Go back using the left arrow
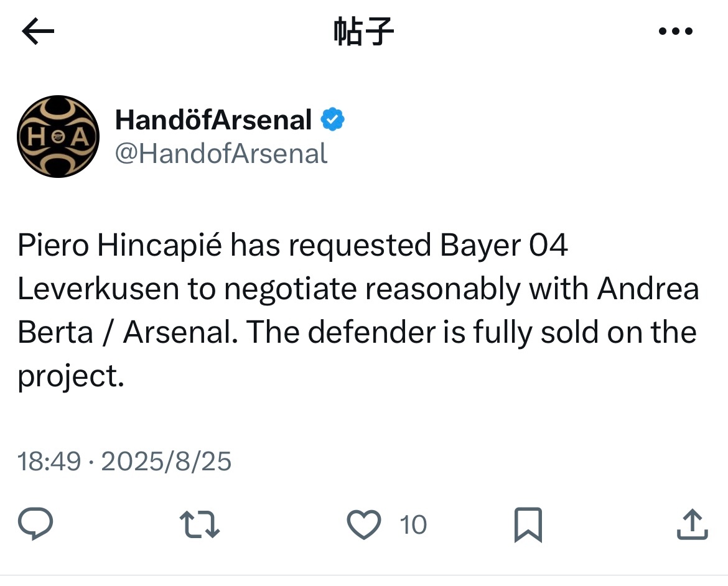 point(37,31)
